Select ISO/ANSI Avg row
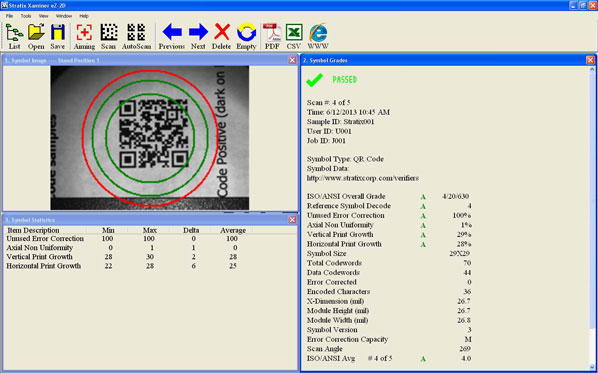The width and height of the screenshot is (598, 373). coord(389,359)
